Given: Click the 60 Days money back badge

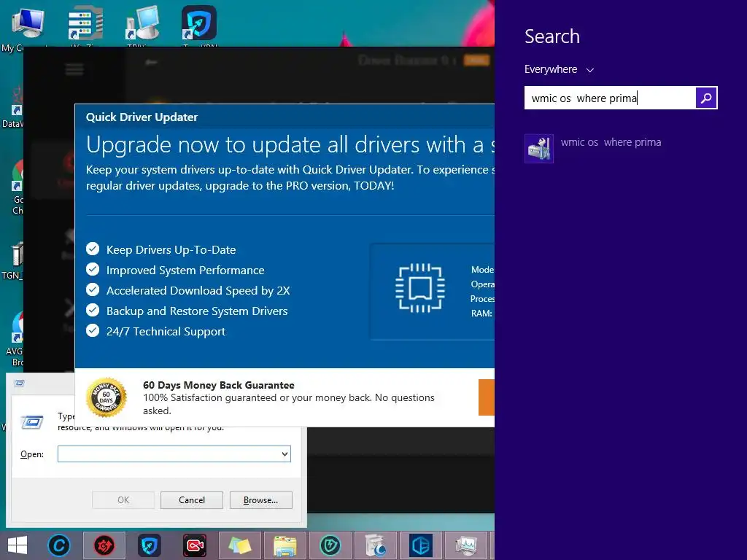Looking at the screenshot, I should pos(107,397).
